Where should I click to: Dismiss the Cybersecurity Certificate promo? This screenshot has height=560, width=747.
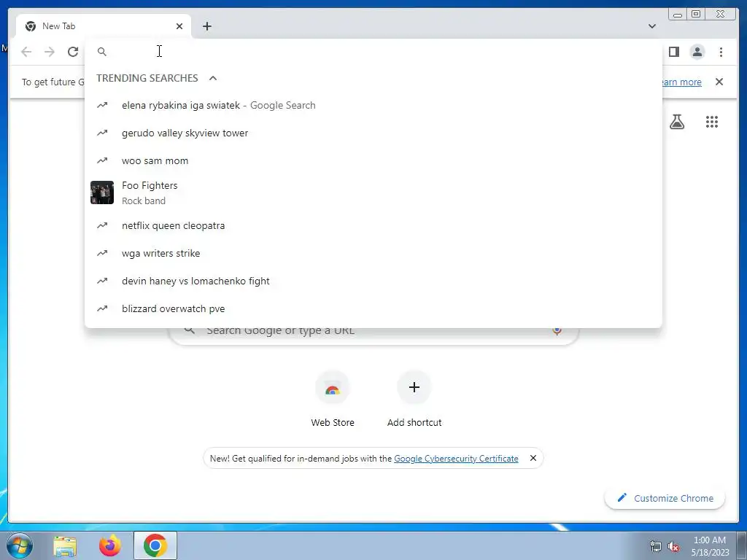coord(533,458)
